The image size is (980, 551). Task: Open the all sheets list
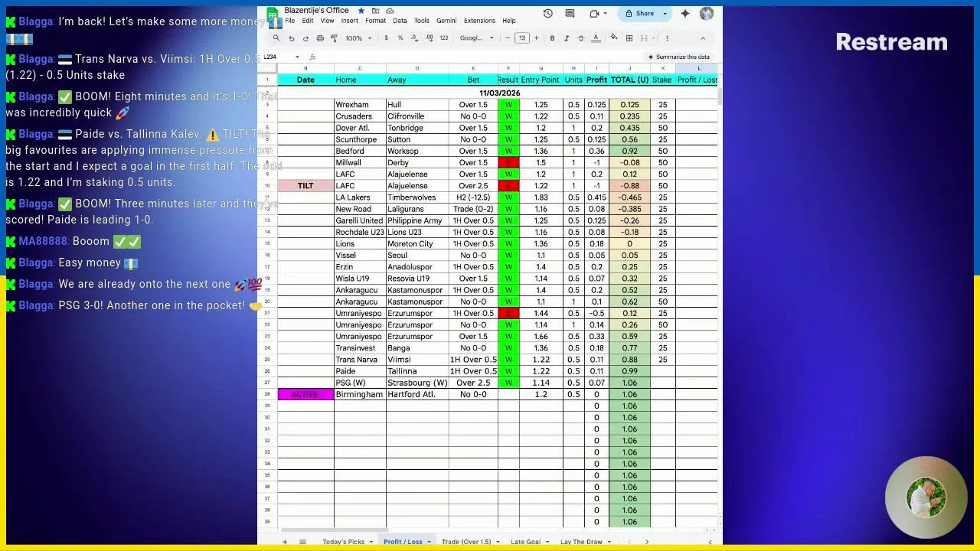tap(302, 542)
